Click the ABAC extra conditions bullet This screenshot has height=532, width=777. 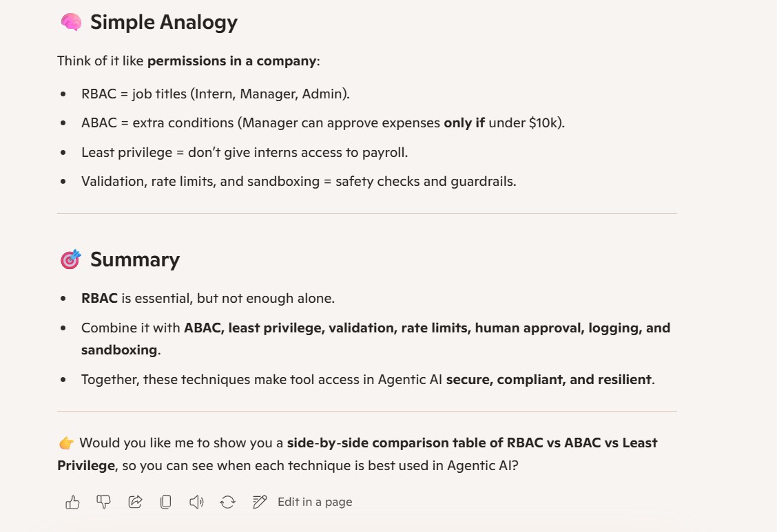323,123
